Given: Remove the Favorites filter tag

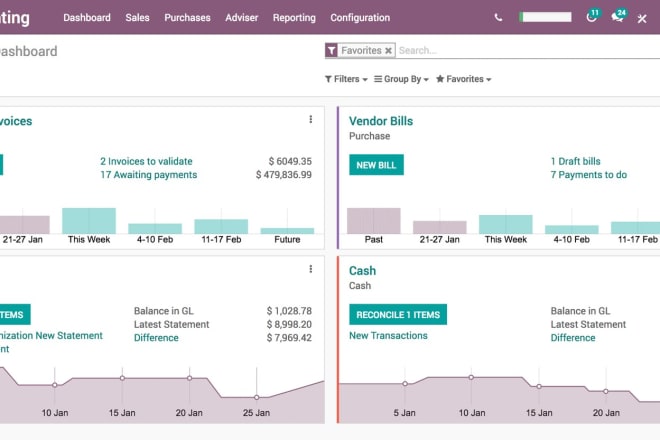Looking at the screenshot, I should pos(388,50).
